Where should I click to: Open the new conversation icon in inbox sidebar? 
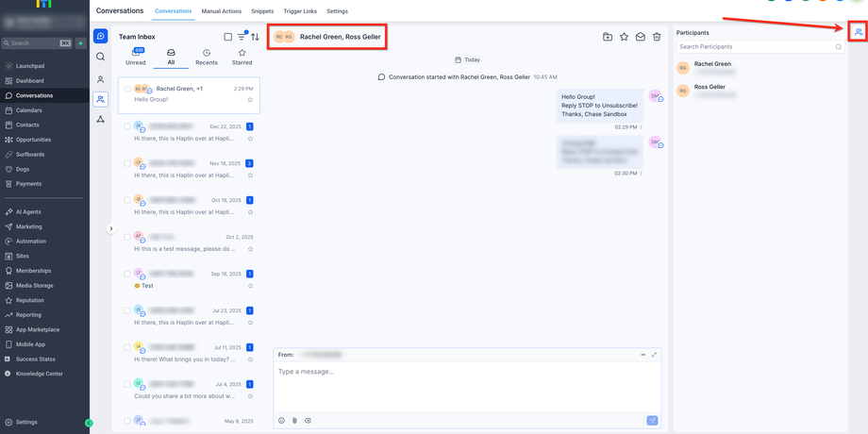coord(100,36)
